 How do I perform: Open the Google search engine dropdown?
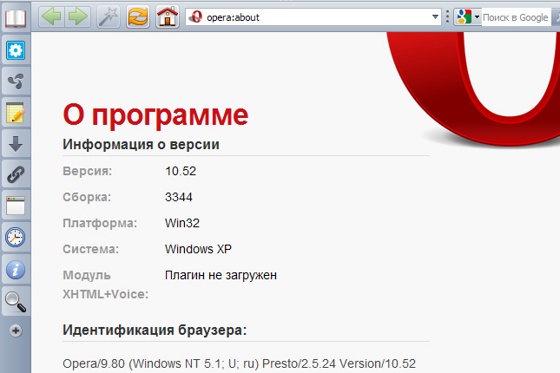point(468,16)
